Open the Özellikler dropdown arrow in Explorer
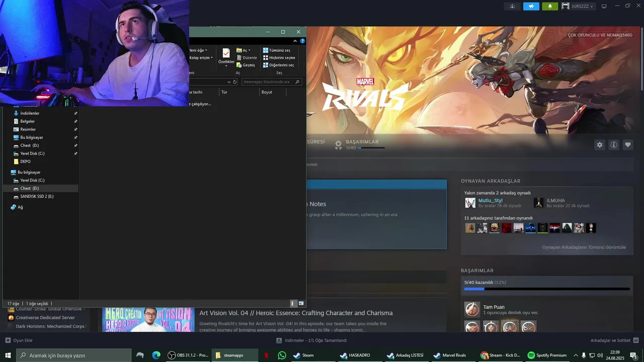This screenshot has width=644, height=362. (x=226, y=65)
